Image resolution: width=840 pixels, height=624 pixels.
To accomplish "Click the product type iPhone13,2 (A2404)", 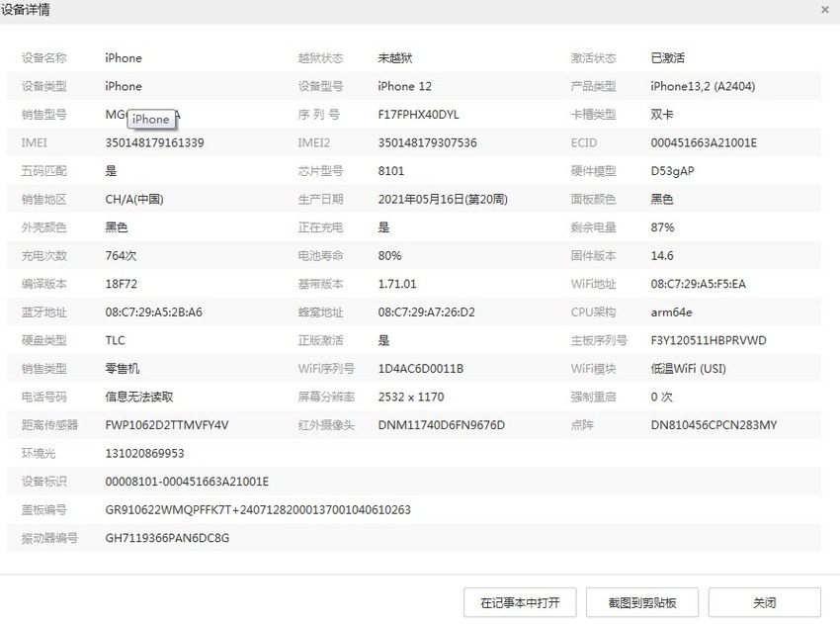I will point(703,86).
